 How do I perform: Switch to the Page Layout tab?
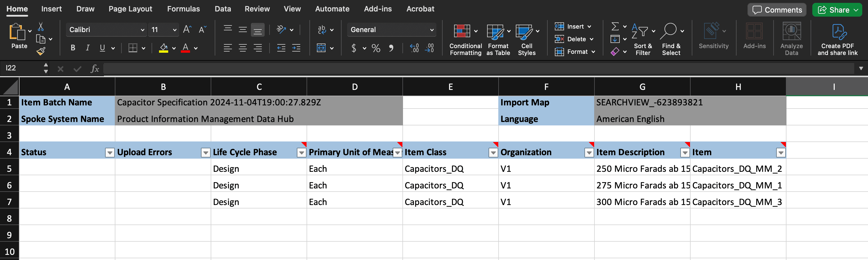[130, 9]
